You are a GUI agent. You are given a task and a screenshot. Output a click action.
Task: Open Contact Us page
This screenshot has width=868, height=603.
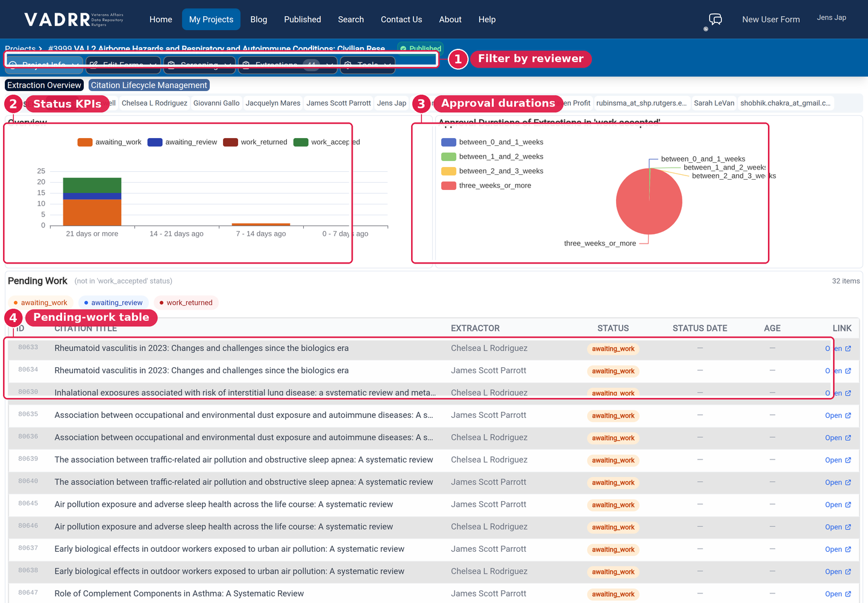tap(401, 19)
